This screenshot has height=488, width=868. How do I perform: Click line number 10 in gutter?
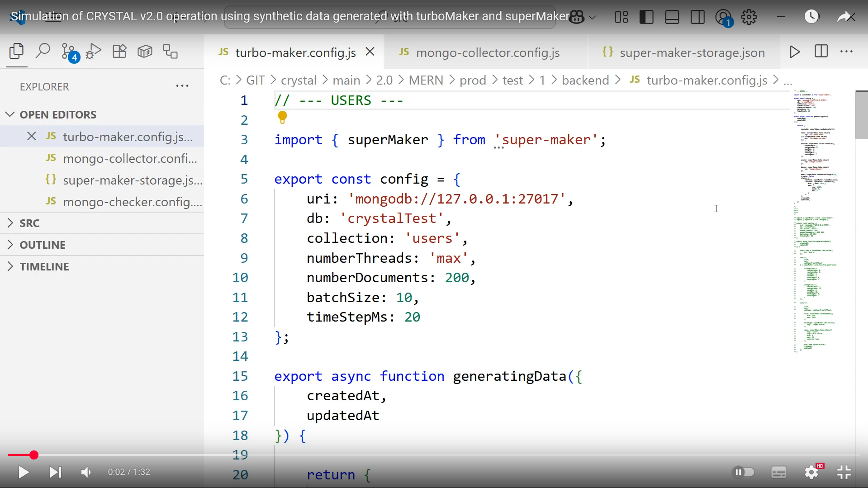(x=240, y=278)
